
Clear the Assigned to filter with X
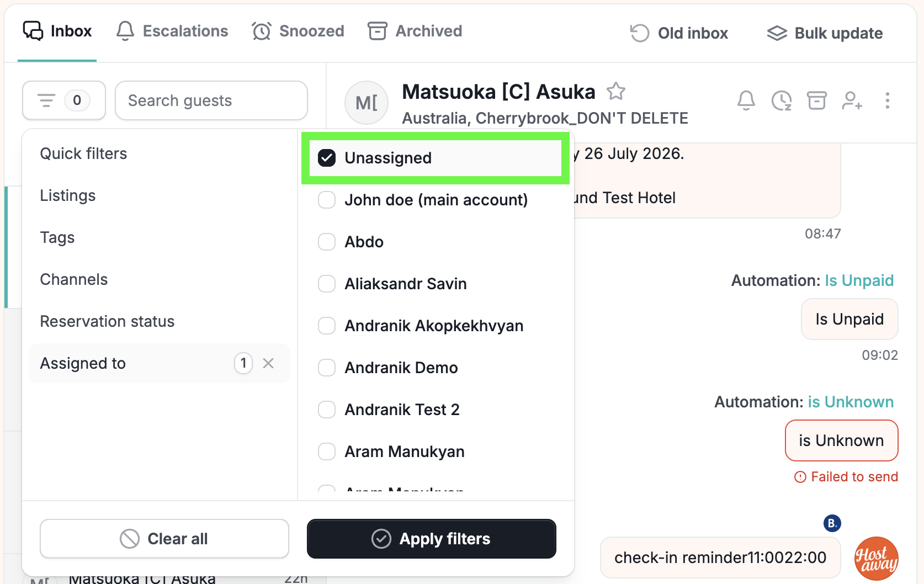click(x=268, y=363)
